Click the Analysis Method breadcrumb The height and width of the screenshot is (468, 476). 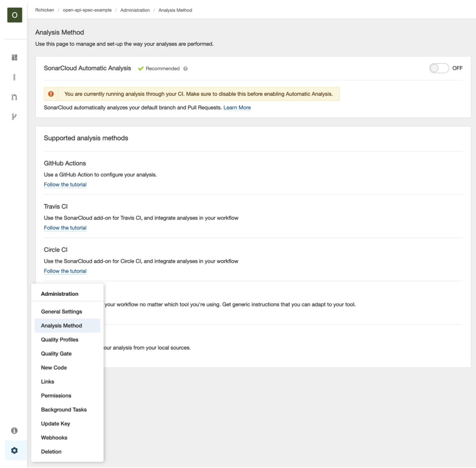(x=175, y=10)
